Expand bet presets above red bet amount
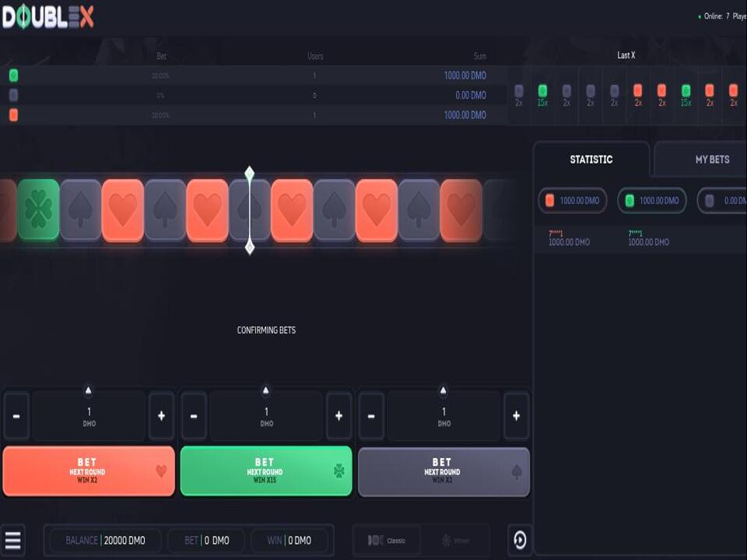The width and height of the screenshot is (747, 560). [x=88, y=390]
